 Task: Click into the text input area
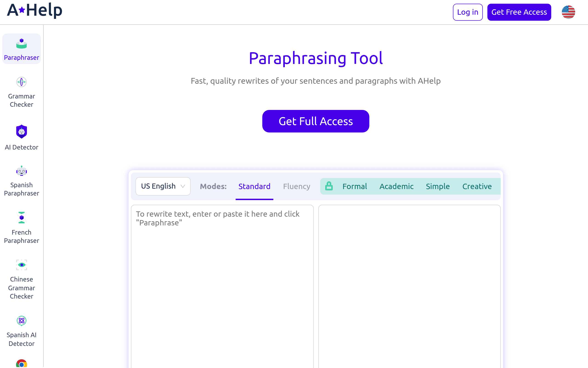(x=222, y=286)
